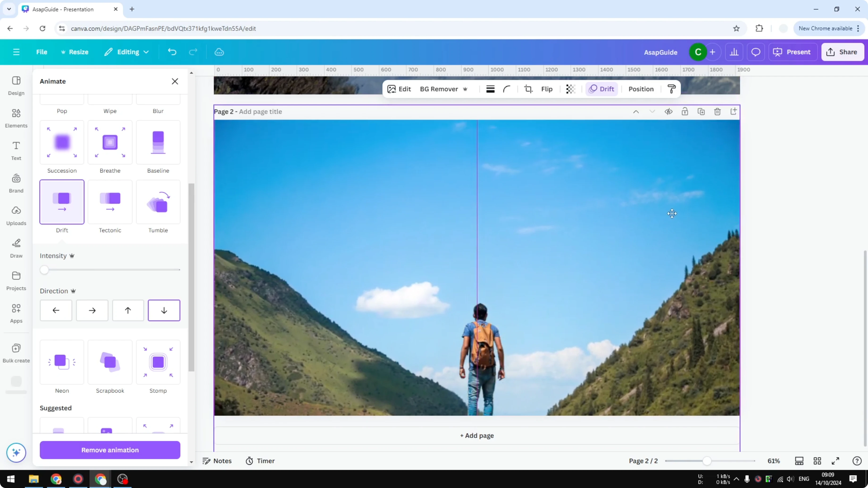Image resolution: width=868 pixels, height=488 pixels.
Task: Select the Draw tool in the sidebar
Action: pos(16,248)
